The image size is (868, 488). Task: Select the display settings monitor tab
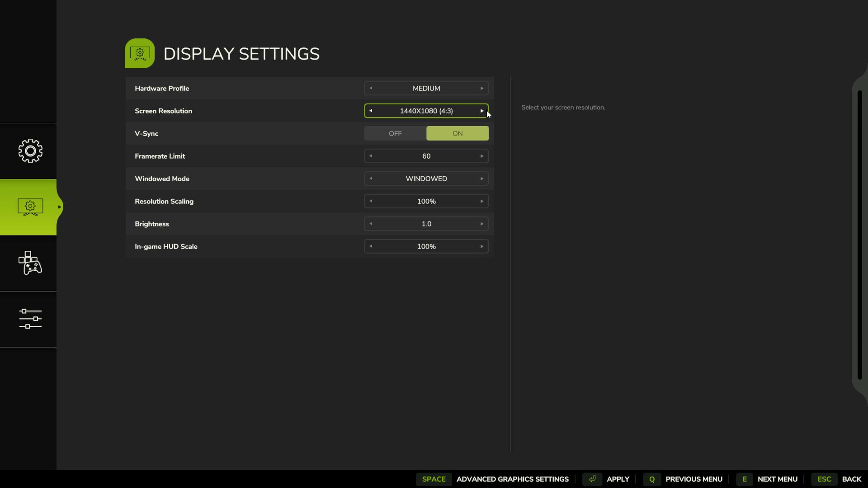(30, 207)
